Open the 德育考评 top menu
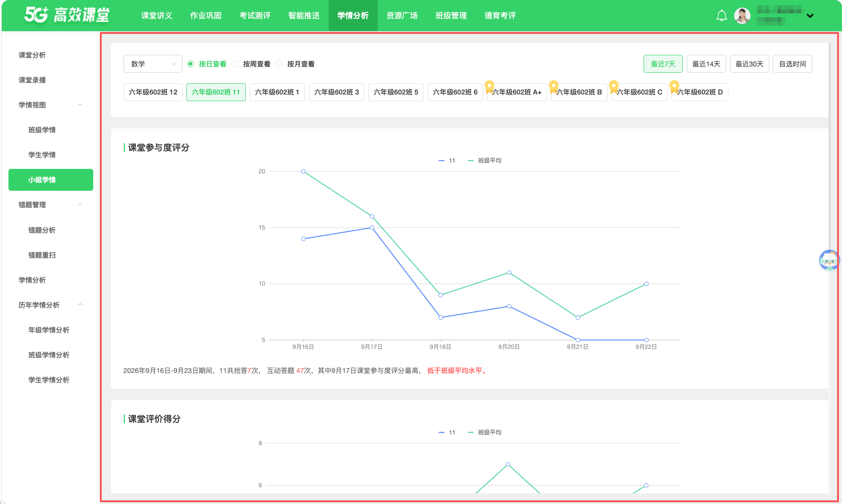This screenshot has height=504, width=842. (x=500, y=16)
